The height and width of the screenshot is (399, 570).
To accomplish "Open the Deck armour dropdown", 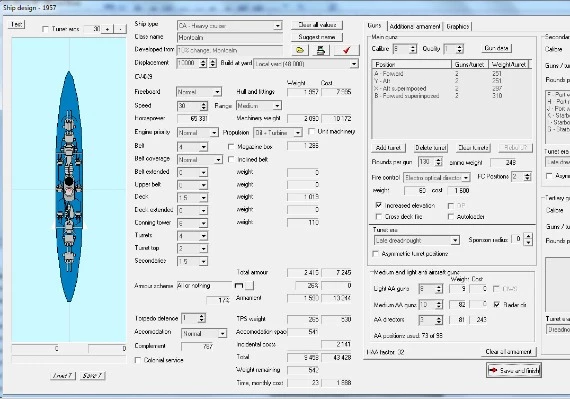I will click(203, 197).
